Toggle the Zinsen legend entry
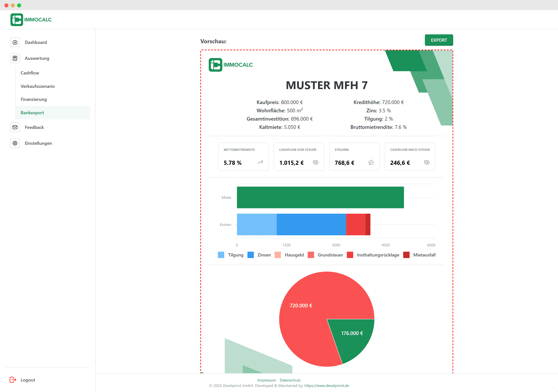Screen dimensions: 558x392 [264, 255]
